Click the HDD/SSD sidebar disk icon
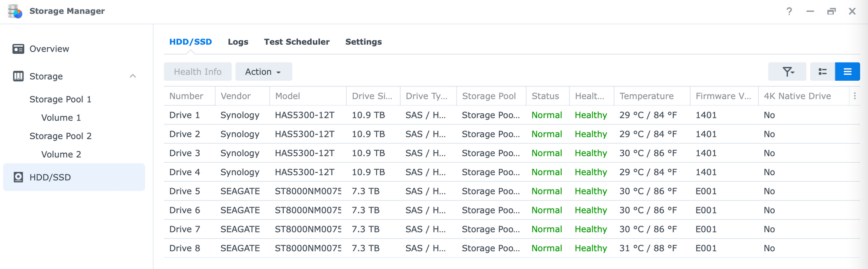 point(18,177)
